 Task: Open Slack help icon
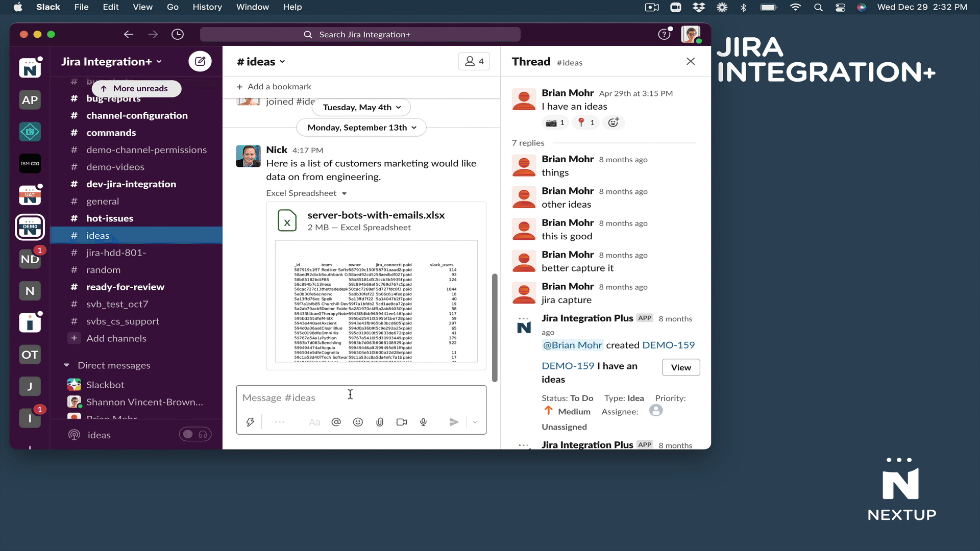click(664, 34)
